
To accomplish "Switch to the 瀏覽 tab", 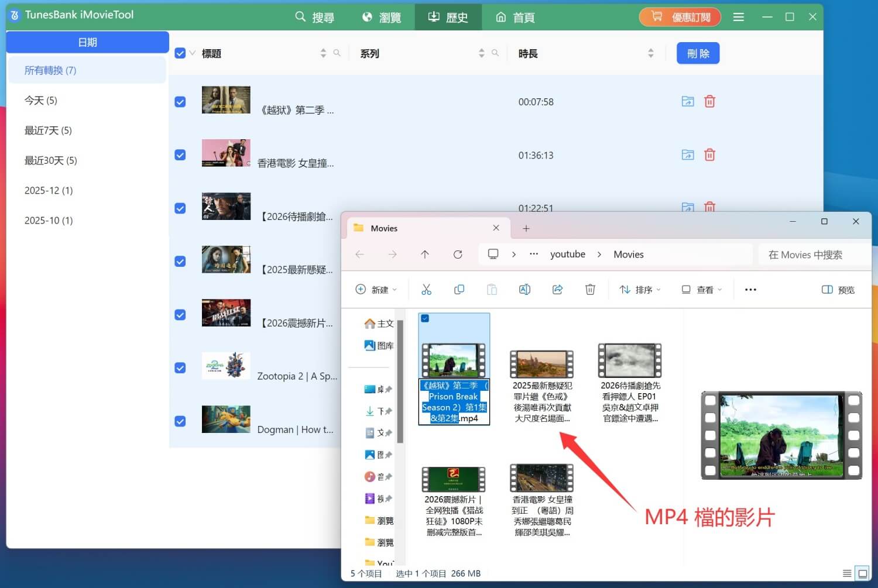I will (x=382, y=17).
